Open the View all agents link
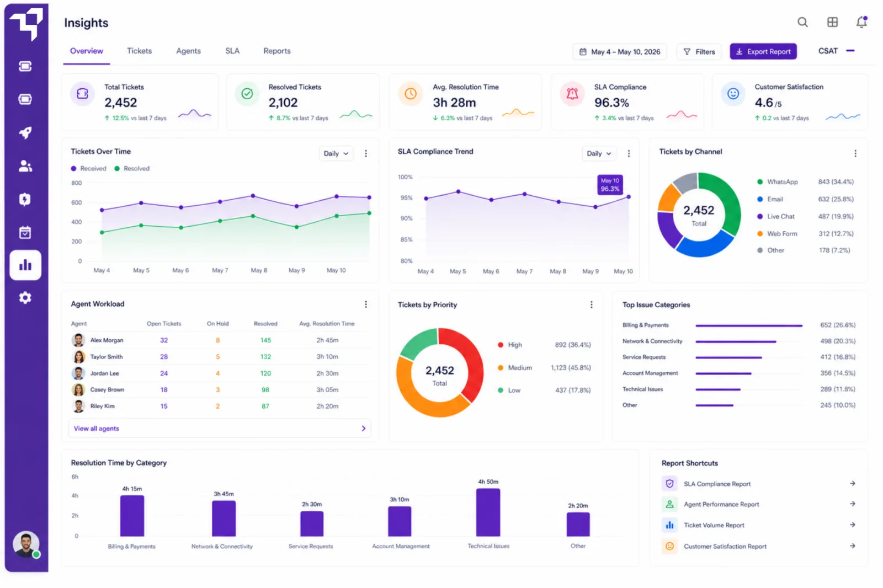Image resolution: width=883 pixels, height=588 pixels. coord(220,429)
